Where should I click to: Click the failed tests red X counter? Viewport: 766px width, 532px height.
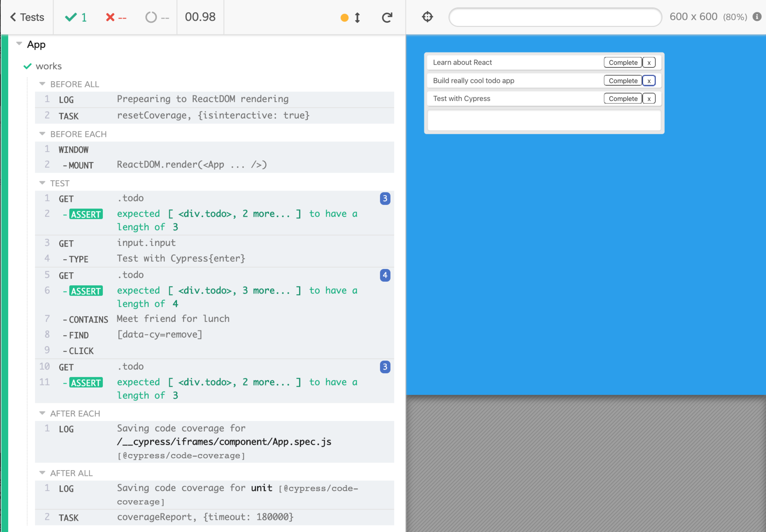[x=116, y=17]
